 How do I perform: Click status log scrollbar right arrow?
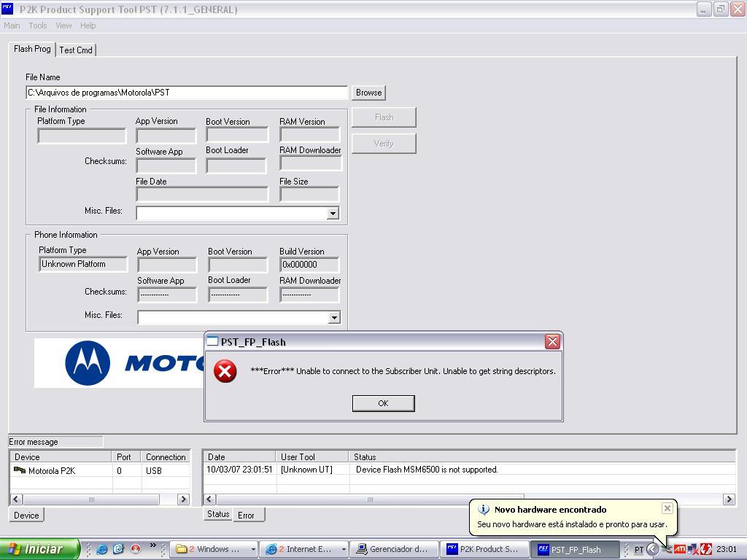(729, 499)
